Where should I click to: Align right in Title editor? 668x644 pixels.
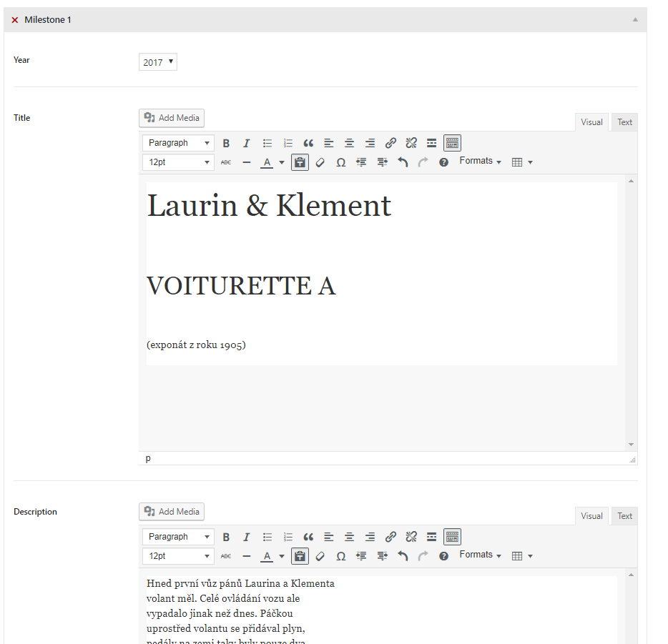click(370, 143)
